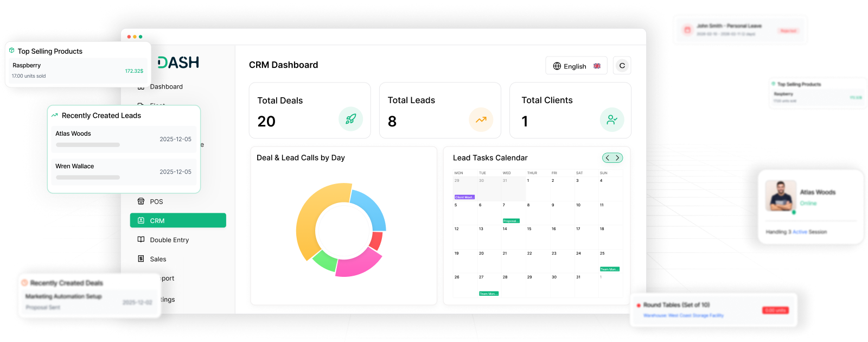Click the Sales receipt icon in sidebar

(x=141, y=259)
